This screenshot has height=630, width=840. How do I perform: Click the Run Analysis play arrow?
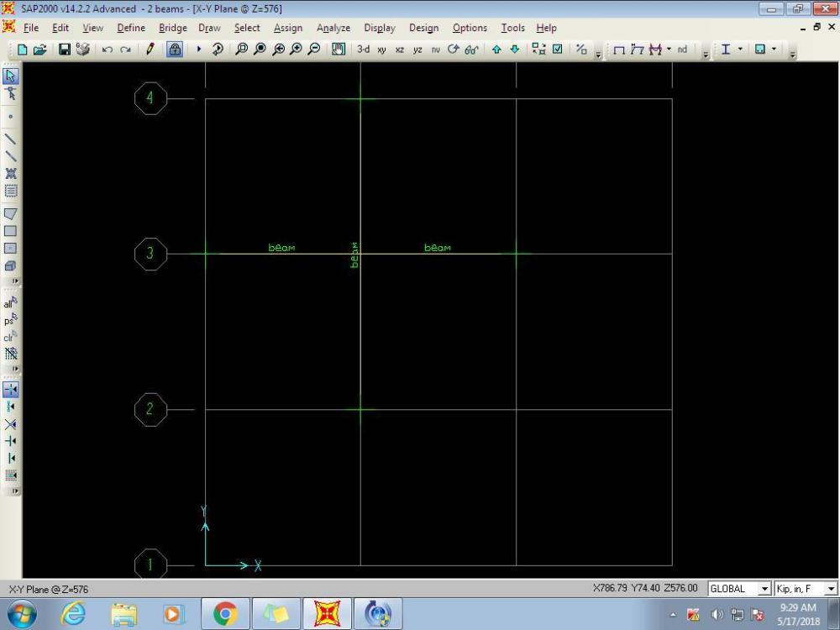[x=199, y=50]
